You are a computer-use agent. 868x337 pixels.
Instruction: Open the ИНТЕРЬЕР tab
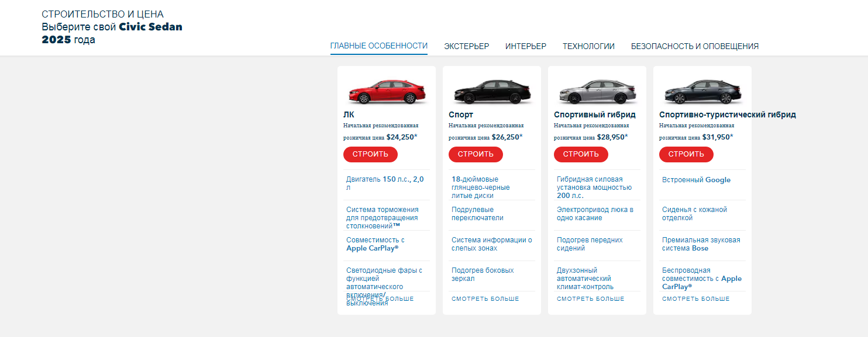point(526,46)
